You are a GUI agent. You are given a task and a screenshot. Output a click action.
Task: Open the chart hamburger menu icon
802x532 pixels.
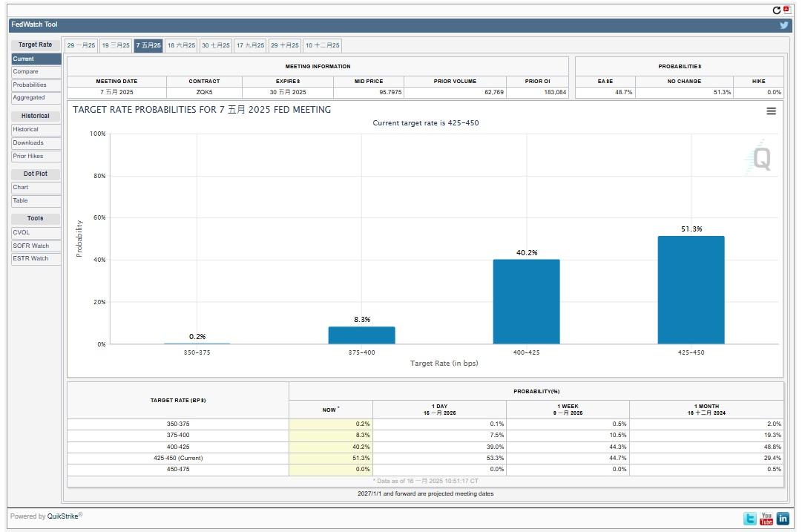(771, 111)
